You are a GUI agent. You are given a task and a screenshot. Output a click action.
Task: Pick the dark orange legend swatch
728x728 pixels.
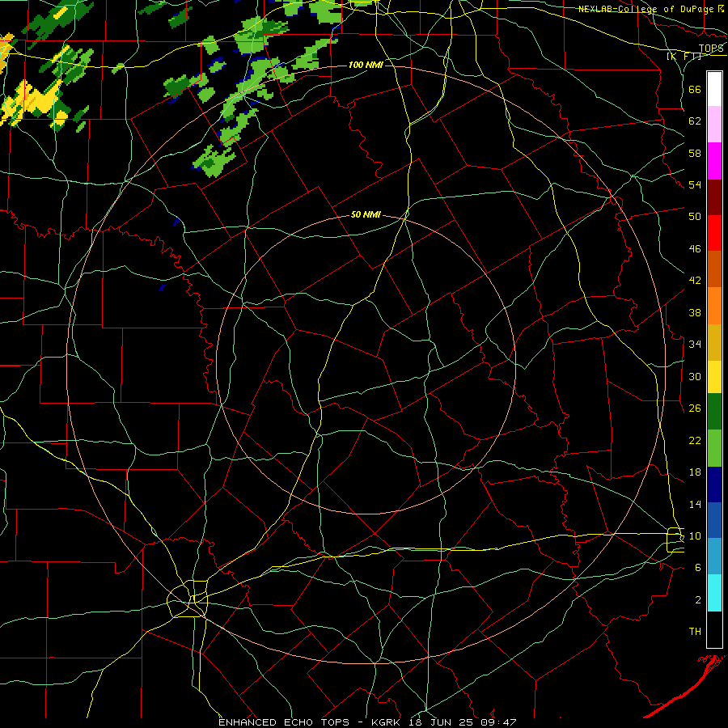(x=714, y=269)
